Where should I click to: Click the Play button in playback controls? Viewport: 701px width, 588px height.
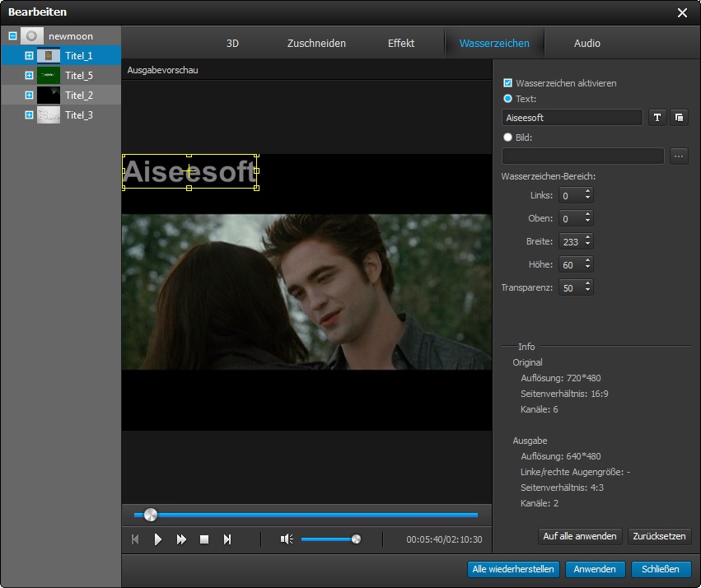click(158, 539)
